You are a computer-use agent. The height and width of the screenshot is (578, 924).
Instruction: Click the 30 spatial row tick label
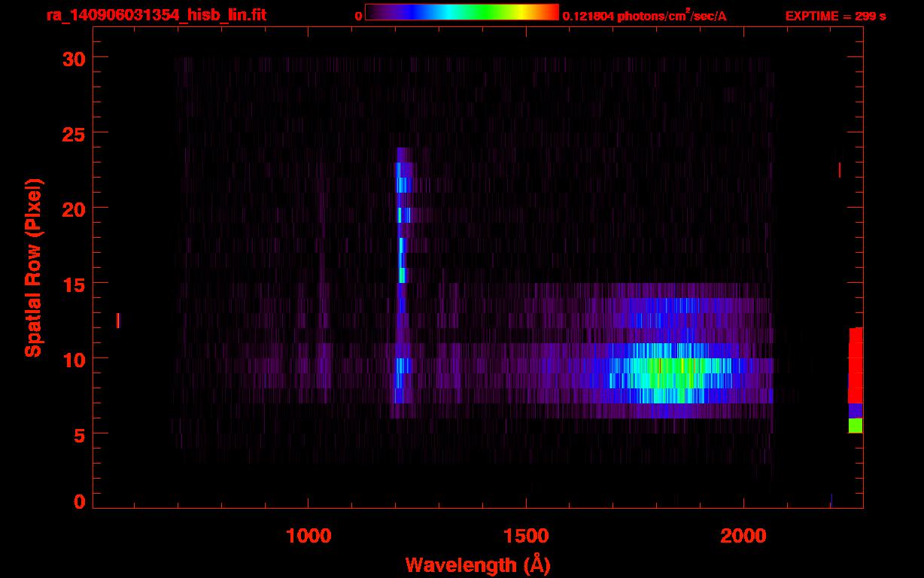(74, 58)
